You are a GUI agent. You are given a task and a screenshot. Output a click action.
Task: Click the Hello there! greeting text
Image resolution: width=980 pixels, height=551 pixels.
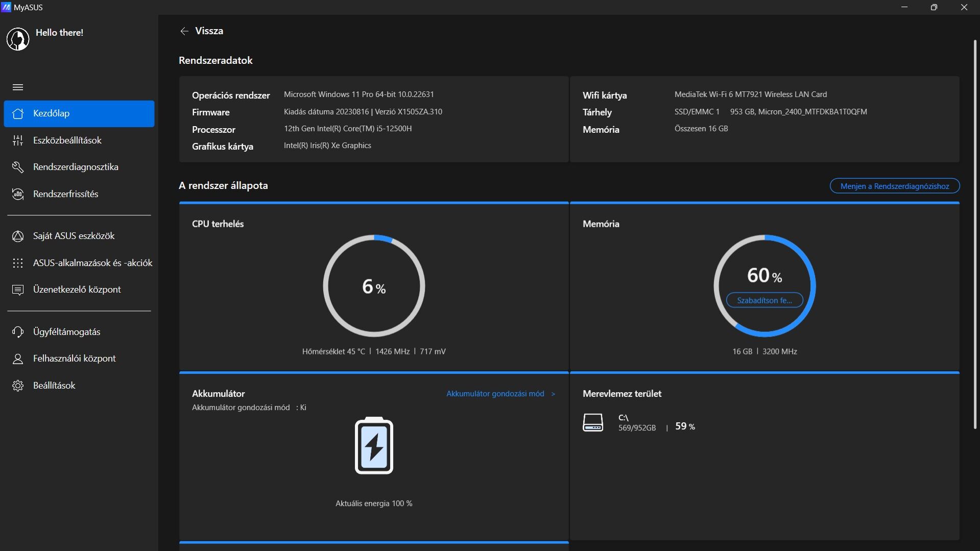59,33
